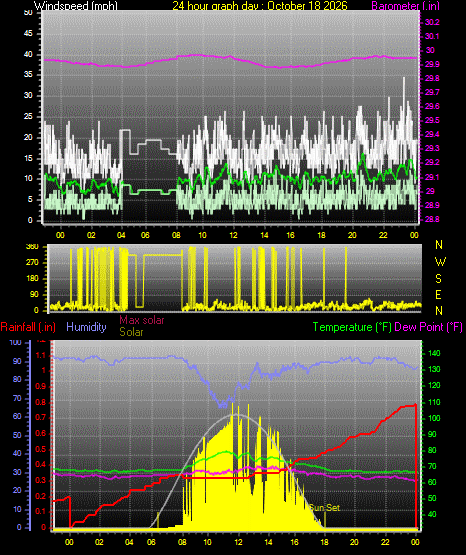Click the '35' windspeed scale value
Screen dimensions: 466x555
click(28, 74)
